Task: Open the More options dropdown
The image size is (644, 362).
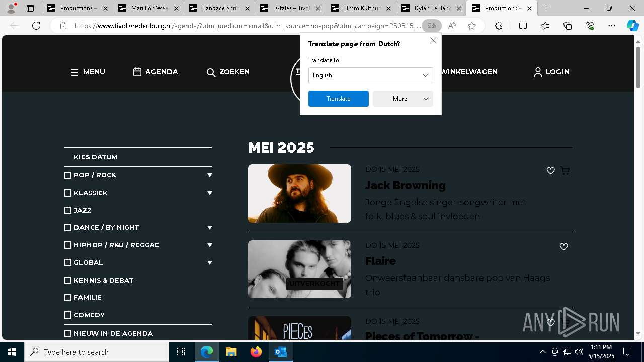Action: coord(403,99)
